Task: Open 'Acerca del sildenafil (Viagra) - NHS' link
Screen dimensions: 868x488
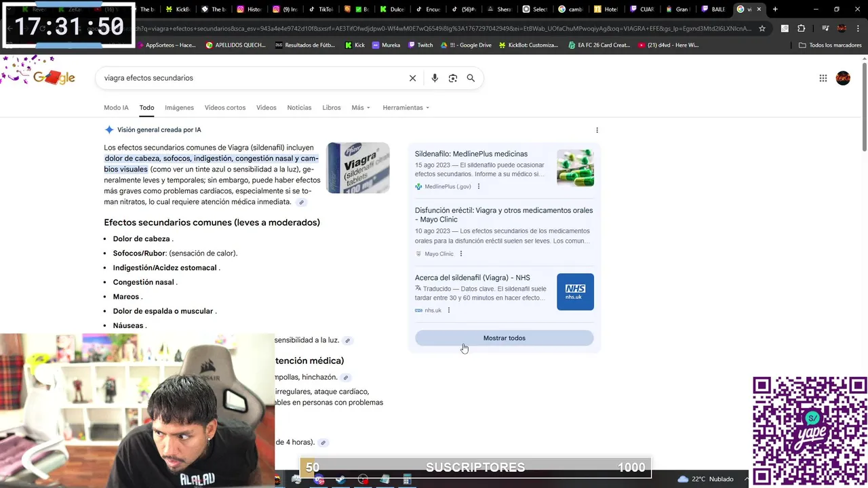Action: [x=473, y=278]
